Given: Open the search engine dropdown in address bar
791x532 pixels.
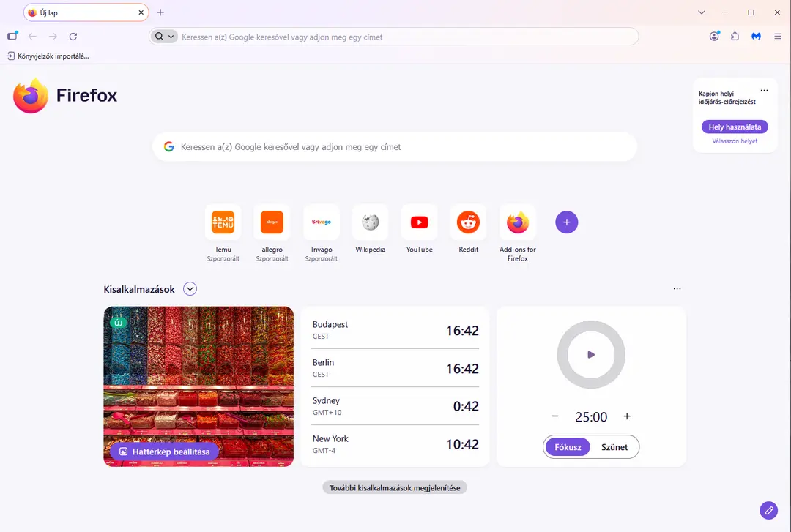Looking at the screenshot, I should 165,37.
